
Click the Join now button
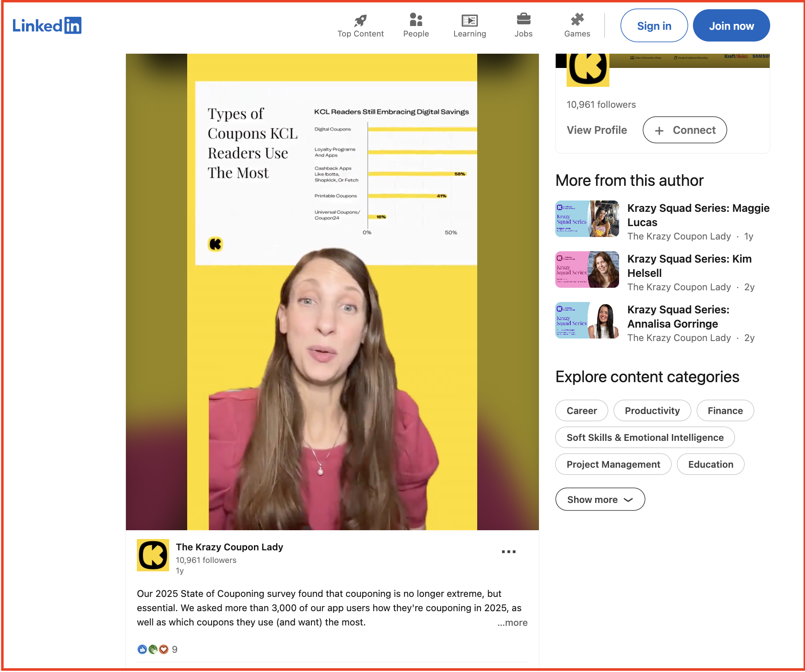point(731,26)
